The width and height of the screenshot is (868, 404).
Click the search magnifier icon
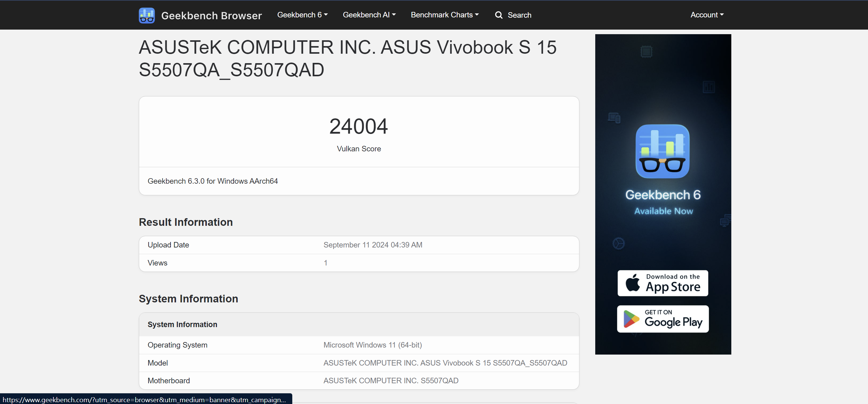point(498,15)
